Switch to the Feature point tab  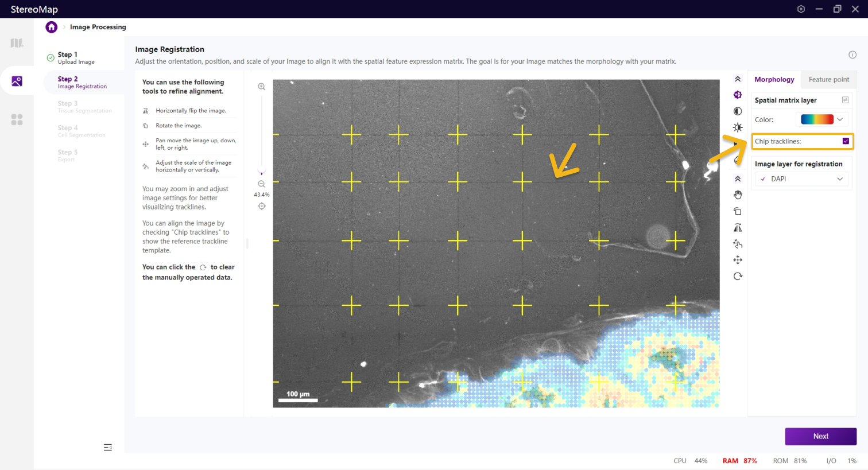point(828,80)
